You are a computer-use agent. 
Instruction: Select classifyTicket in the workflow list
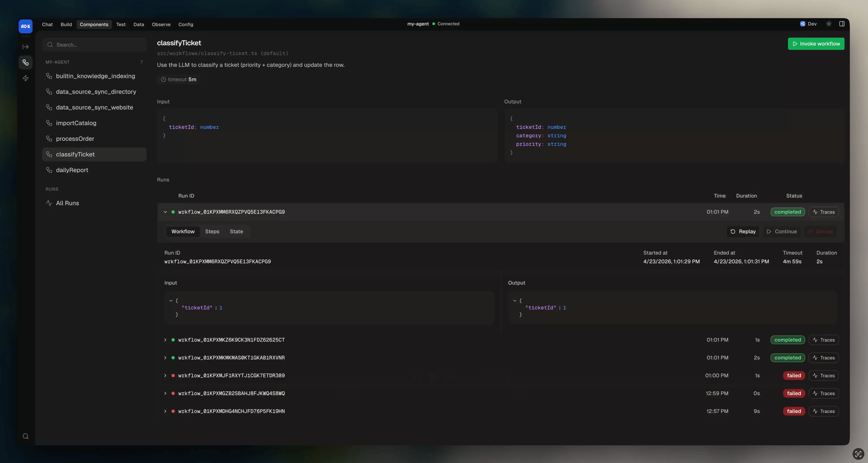(94, 154)
